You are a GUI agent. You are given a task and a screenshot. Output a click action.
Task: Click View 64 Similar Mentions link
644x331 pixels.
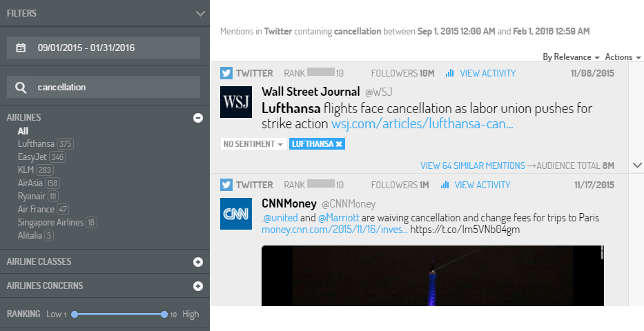click(472, 165)
